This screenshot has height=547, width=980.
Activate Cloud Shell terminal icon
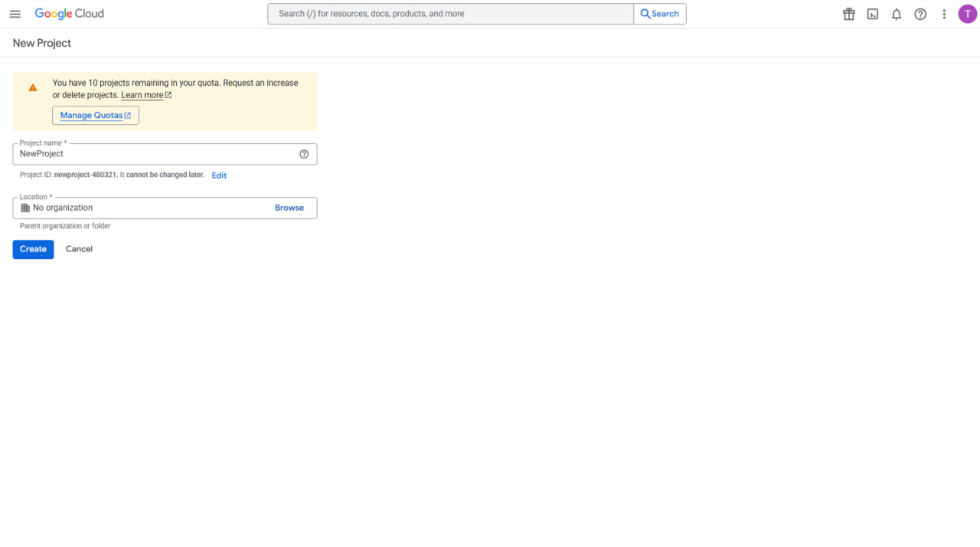(872, 14)
